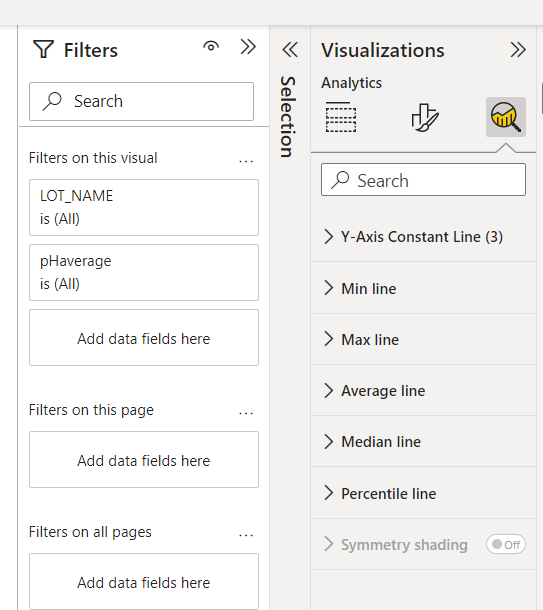
Task: Collapse the Filters pane with double chevron
Action: point(248,47)
